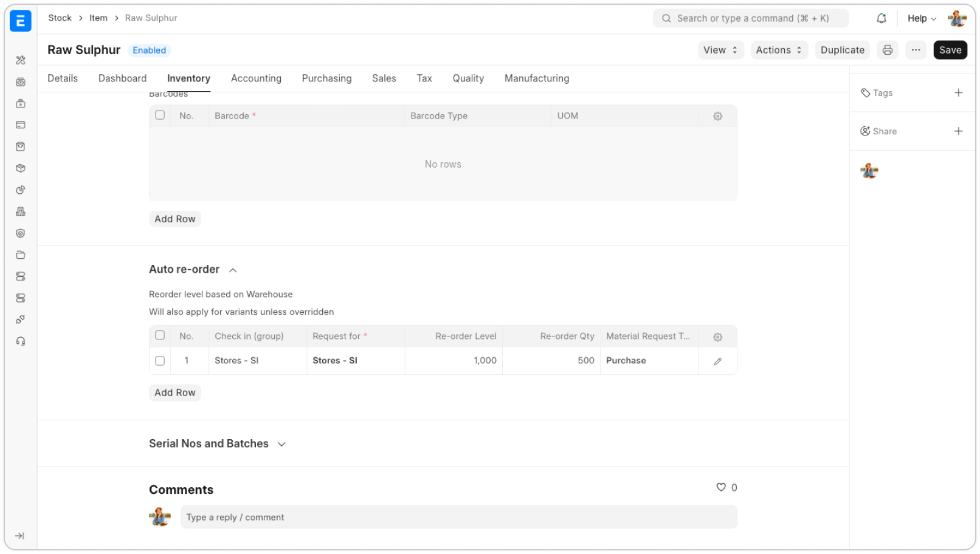Open the shield Quality sidebar icon

pos(21,233)
